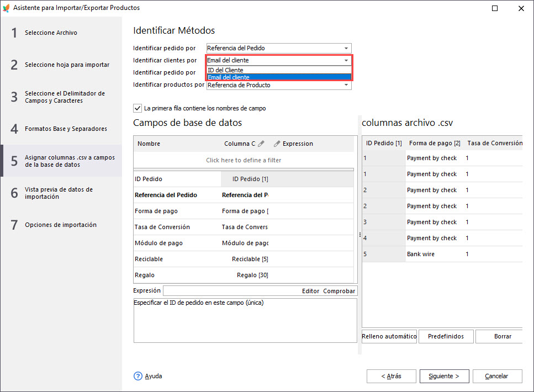Close the wizard window
Screen dimensions: 534x392
[521, 8]
